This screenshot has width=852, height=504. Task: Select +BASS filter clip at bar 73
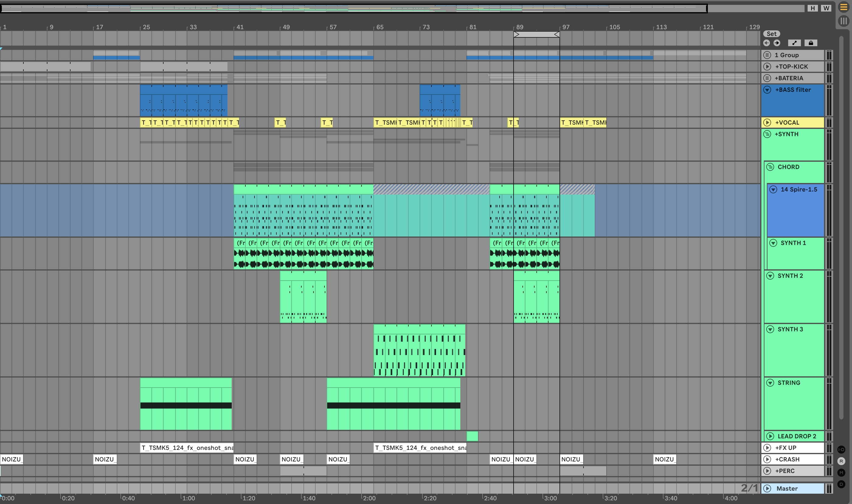(440, 100)
